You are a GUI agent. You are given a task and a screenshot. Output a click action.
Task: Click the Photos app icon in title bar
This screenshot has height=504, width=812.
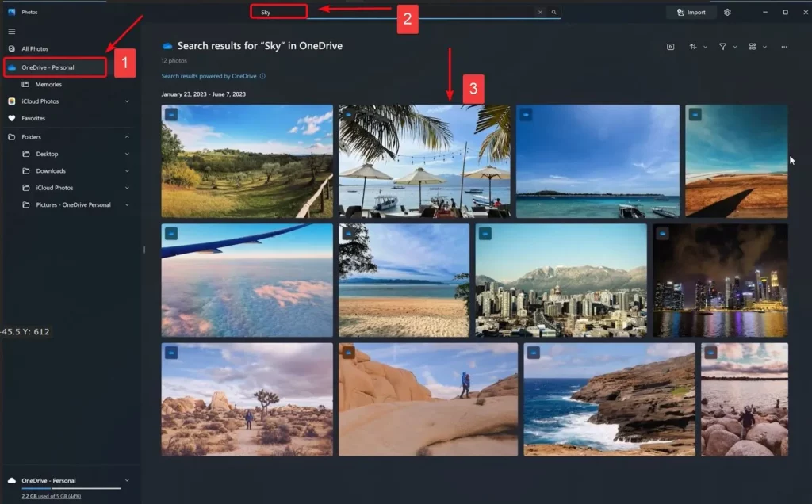[11, 12]
